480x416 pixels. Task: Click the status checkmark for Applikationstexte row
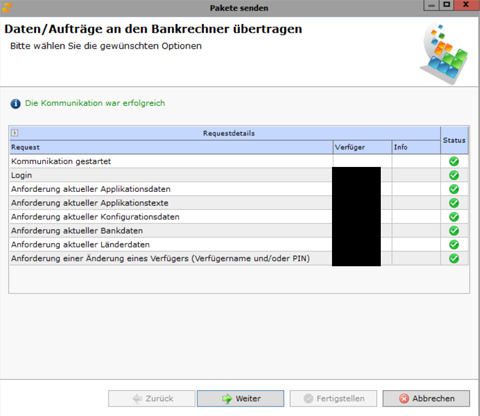point(454,203)
